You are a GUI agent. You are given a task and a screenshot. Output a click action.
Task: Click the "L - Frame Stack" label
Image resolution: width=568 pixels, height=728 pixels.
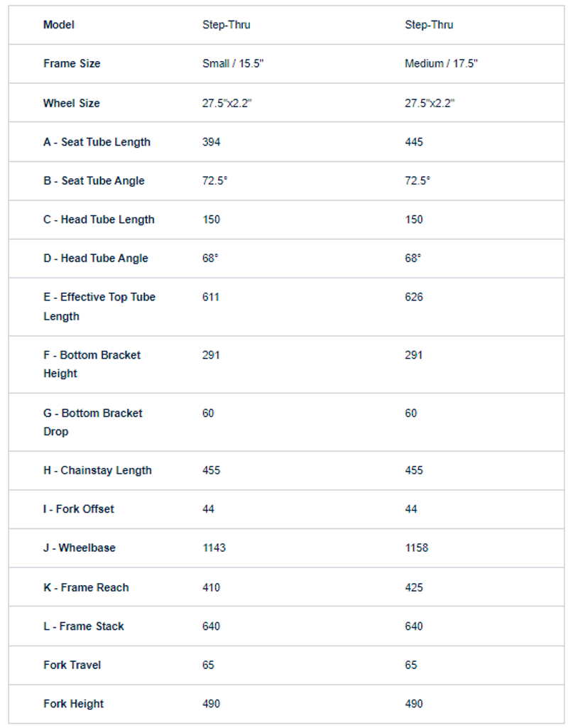click(84, 626)
